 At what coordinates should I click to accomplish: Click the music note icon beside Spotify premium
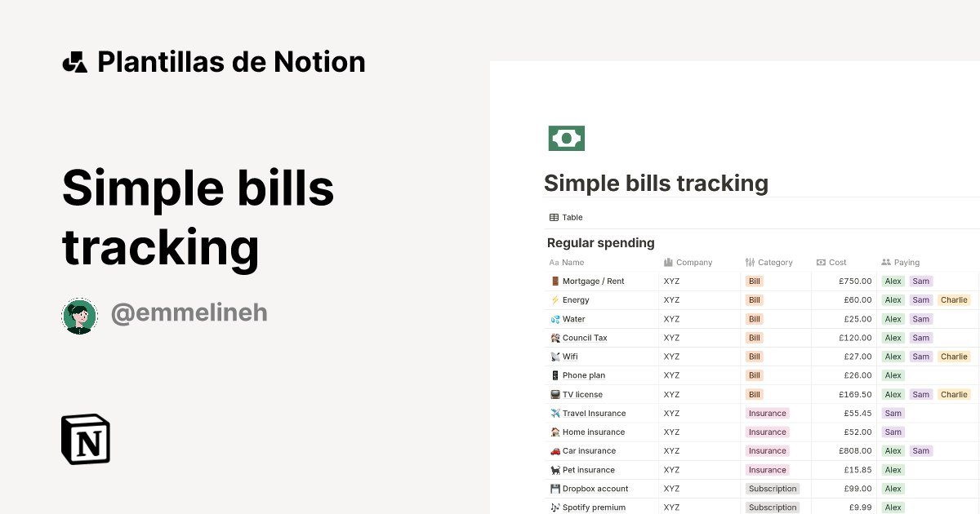click(x=554, y=507)
